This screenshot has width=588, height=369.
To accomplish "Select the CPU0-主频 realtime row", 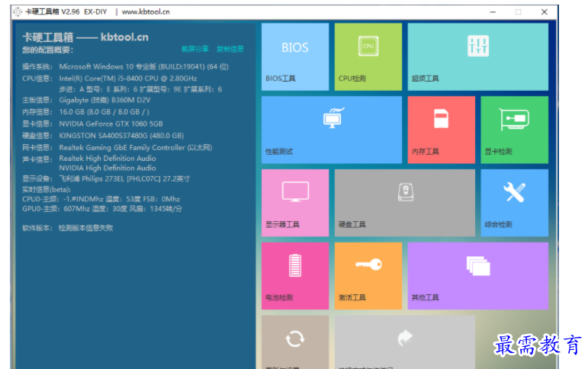I will [101, 199].
